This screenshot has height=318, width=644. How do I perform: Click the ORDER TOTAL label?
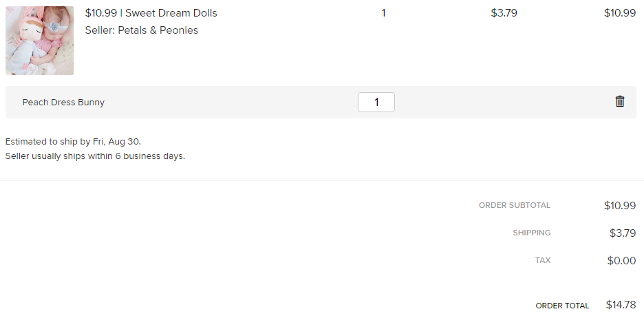562,306
